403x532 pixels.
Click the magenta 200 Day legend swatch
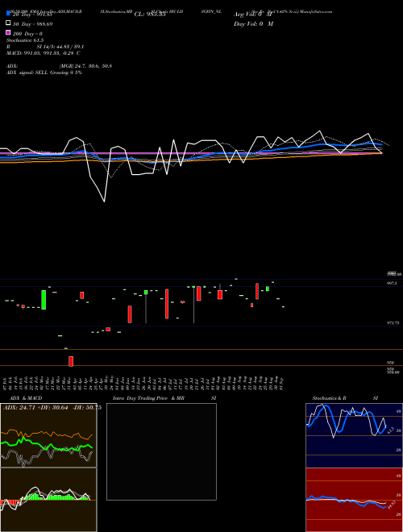(8, 32)
